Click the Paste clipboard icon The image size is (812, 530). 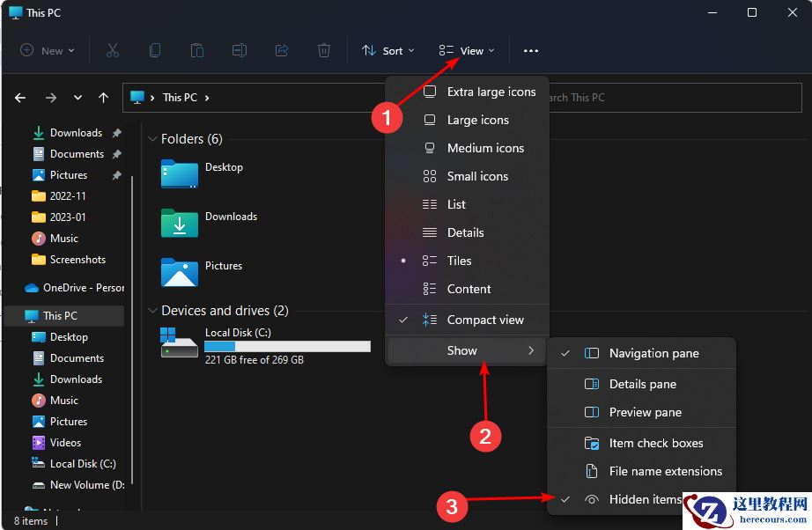(197, 51)
